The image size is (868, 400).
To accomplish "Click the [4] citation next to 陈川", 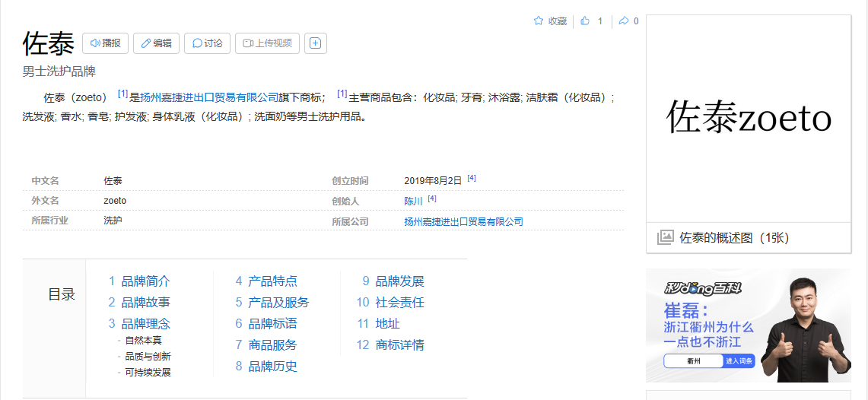I will point(432,198).
